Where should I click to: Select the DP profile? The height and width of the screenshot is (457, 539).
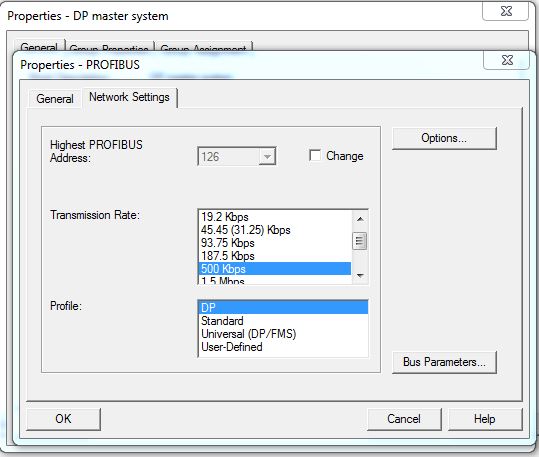click(283, 307)
